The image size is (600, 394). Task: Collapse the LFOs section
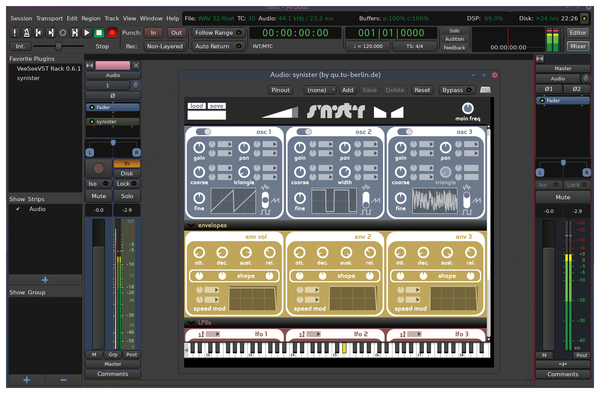tap(191, 323)
